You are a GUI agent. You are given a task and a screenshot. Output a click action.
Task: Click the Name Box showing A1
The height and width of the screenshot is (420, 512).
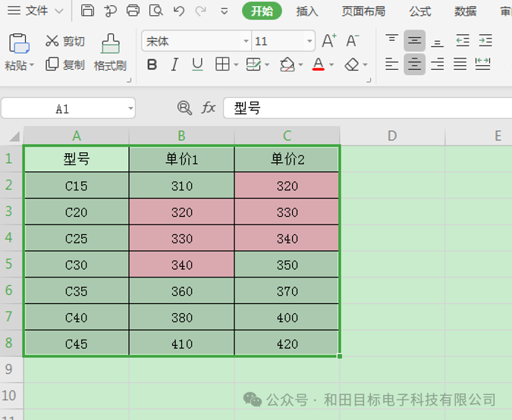point(68,108)
